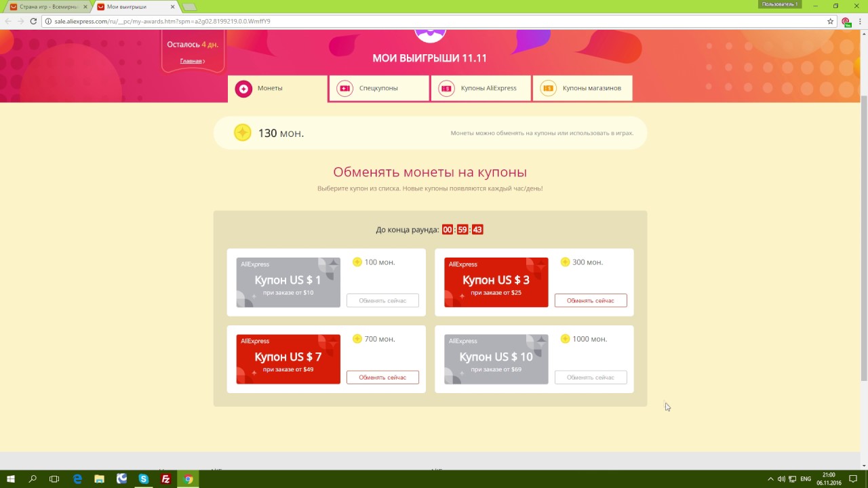Click the Обменять монеты на купоны heading
This screenshot has width=868, height=488.
click(x=430, y=172)
